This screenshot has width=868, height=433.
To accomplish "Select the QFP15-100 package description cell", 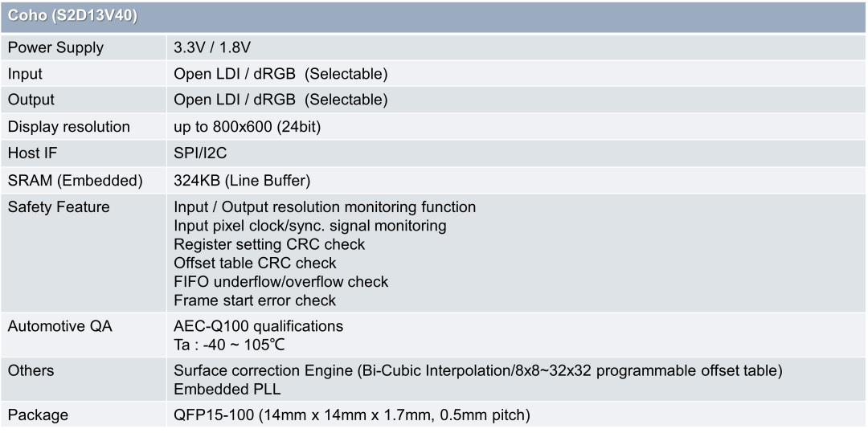I will [352, 415].
